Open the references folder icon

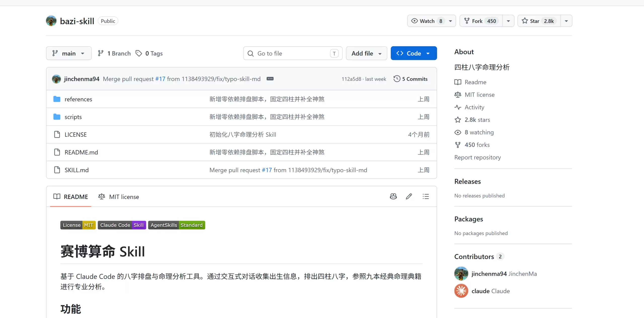[x=57, y=99]
